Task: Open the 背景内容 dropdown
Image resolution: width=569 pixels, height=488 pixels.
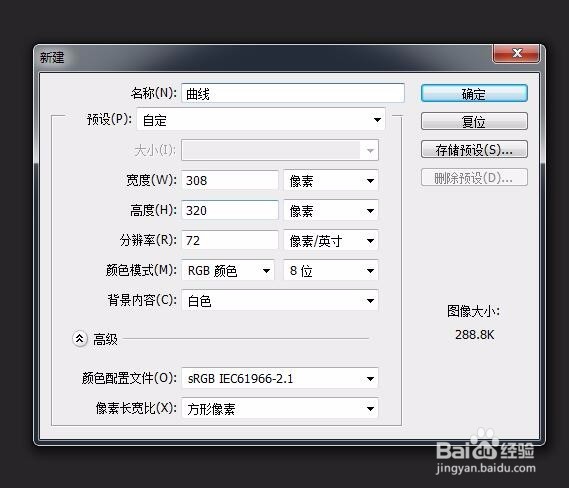Action: click(x=280, y=300)
